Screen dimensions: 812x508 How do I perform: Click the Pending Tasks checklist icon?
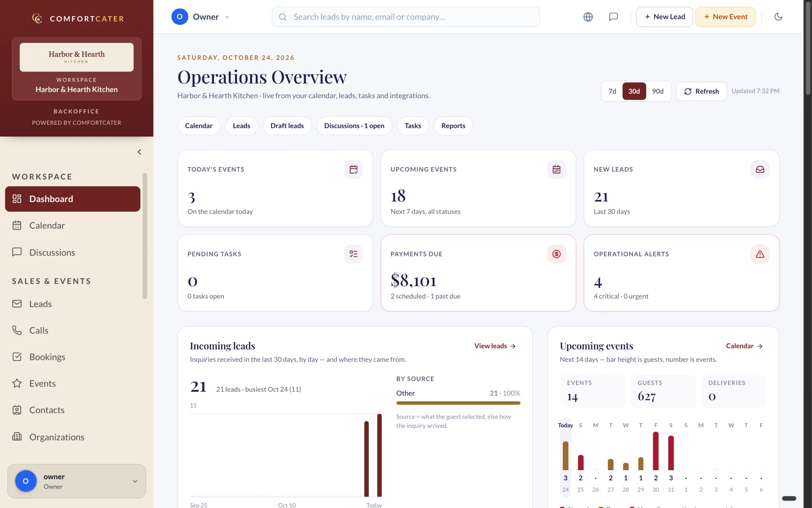(x=353, y=254)
